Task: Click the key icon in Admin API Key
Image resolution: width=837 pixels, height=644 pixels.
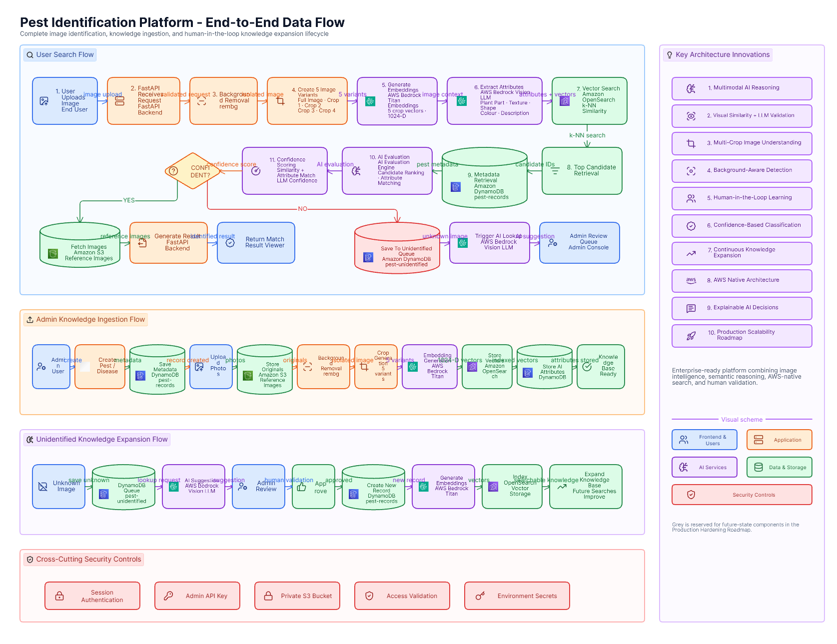Action: point(168,596)
